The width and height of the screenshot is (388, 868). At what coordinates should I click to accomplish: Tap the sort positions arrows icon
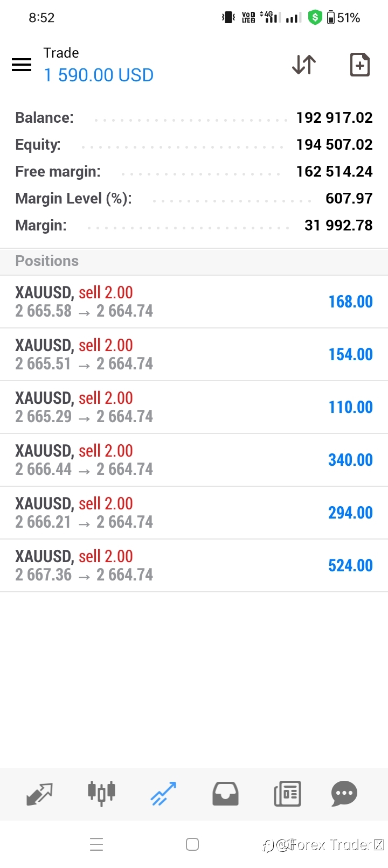[304, 65]
